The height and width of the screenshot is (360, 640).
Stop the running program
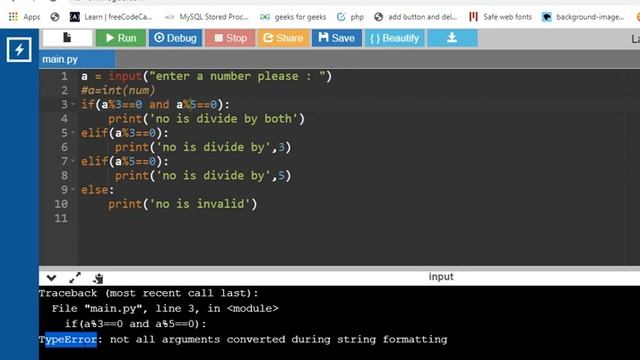pyautogui.click(x=230, y=38)
